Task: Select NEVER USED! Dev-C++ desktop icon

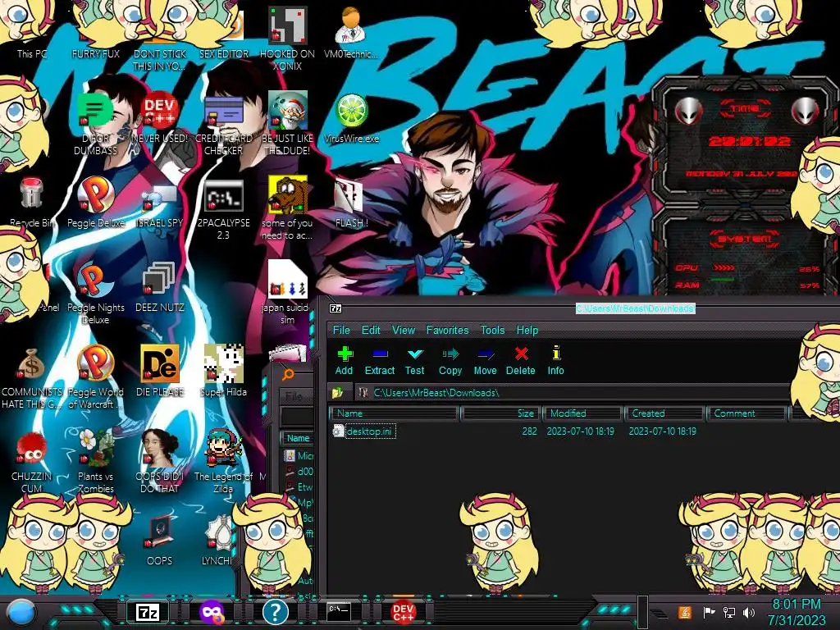Action: [x=160, y=118]
